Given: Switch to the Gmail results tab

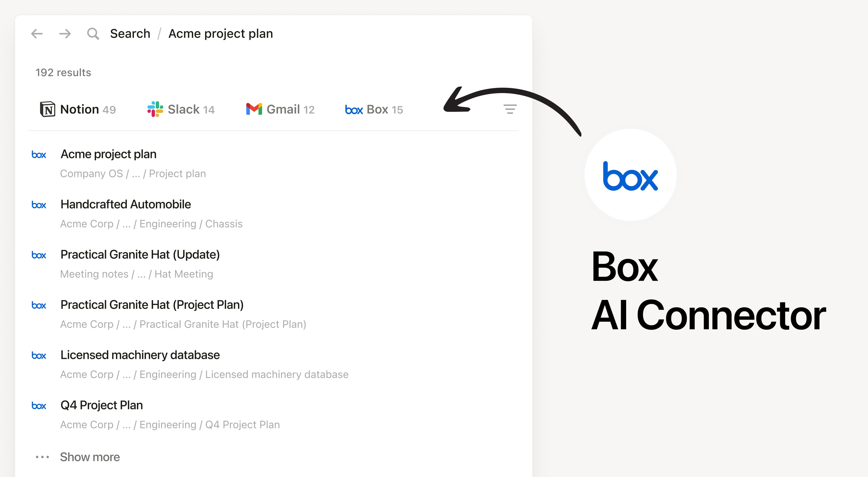Looking at the screenshot, I should point(280,110).
